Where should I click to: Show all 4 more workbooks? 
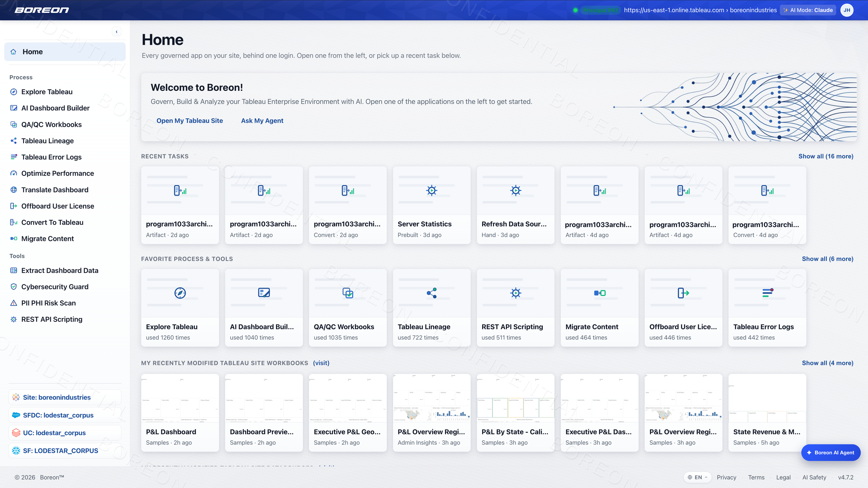point(827,363)
